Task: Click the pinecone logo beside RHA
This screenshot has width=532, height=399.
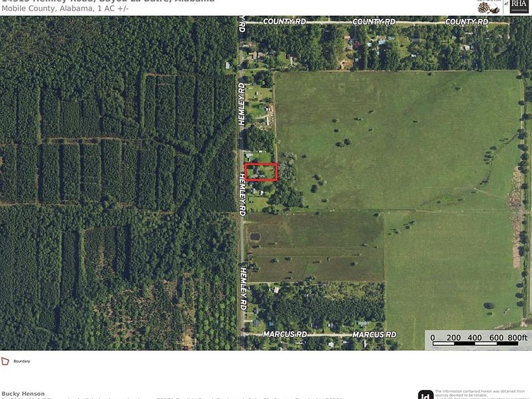Action: pos(488,7)
